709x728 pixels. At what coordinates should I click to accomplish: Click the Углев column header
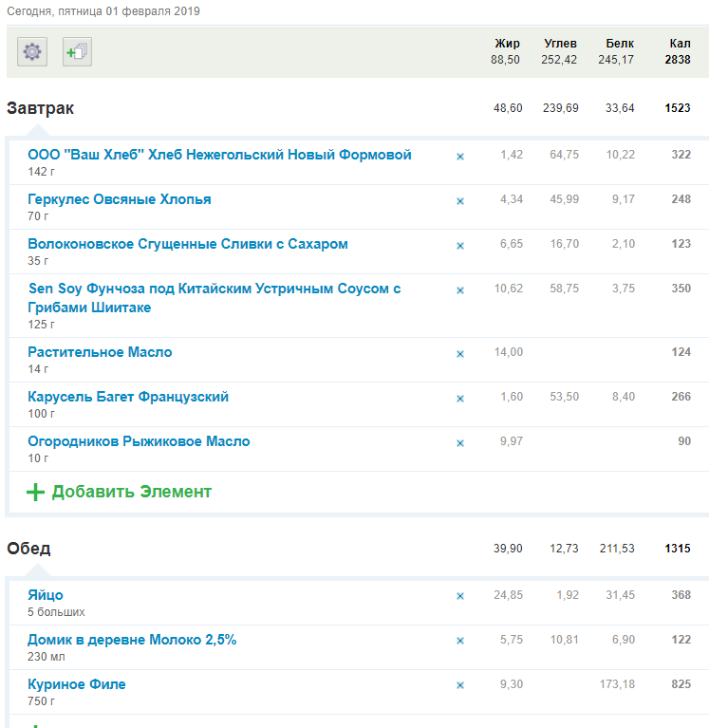pos(560,44)
